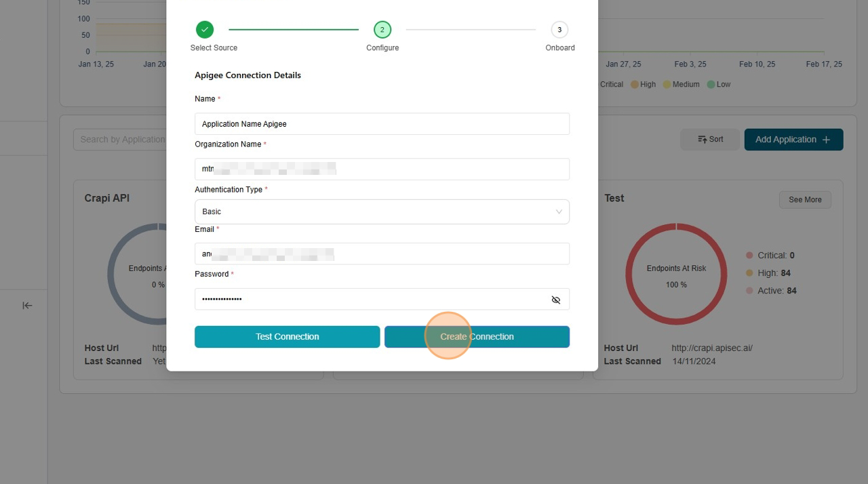
Task: Click step 2 Configure circle
Action: pos(382,30)
